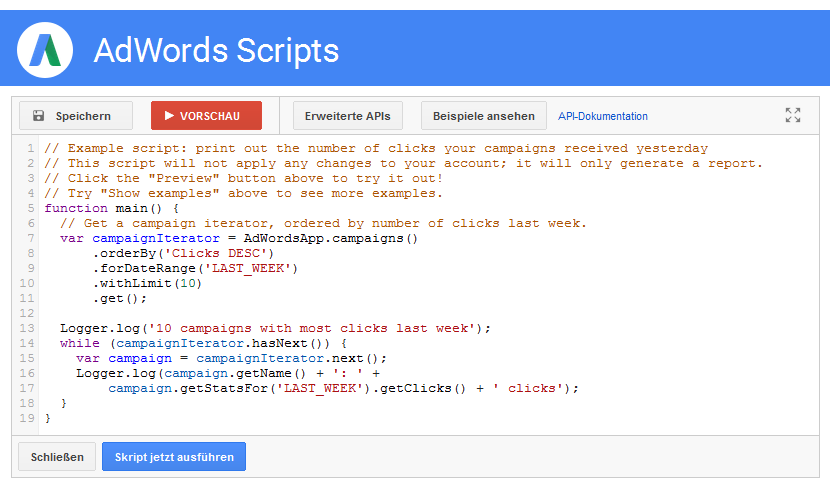Show sample scripts via Beispiele ansehen
830x488 pixels.
click(484, 116)
